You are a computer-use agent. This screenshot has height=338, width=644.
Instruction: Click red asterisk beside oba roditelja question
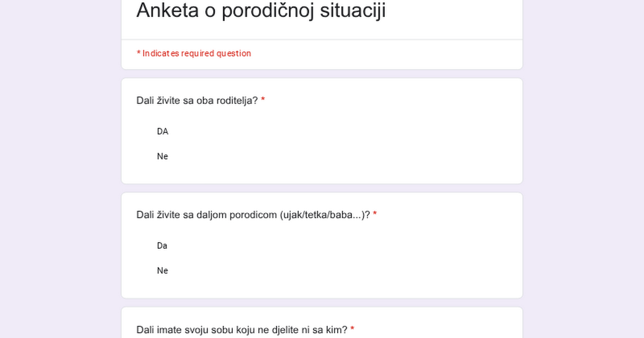(x=263, y=101)
